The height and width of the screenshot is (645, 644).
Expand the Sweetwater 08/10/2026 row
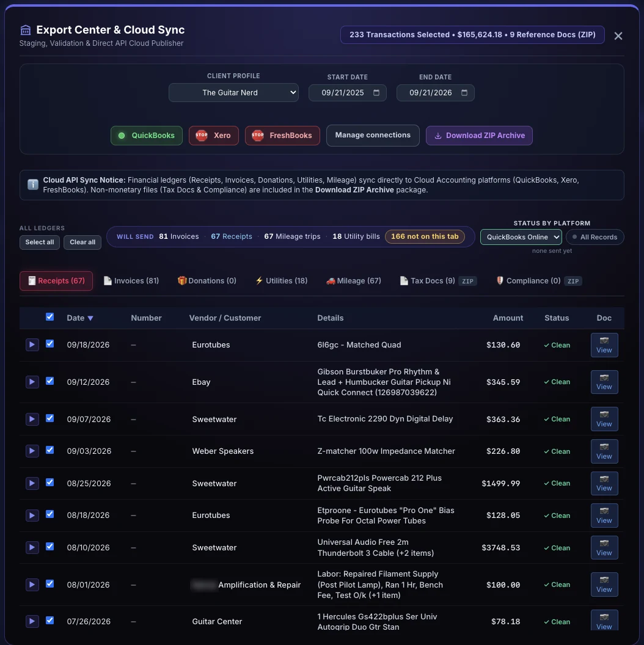pos(32,547)
